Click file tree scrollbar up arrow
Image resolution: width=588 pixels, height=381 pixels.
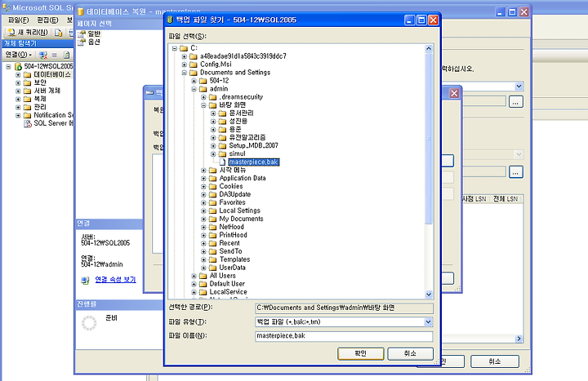429,48
